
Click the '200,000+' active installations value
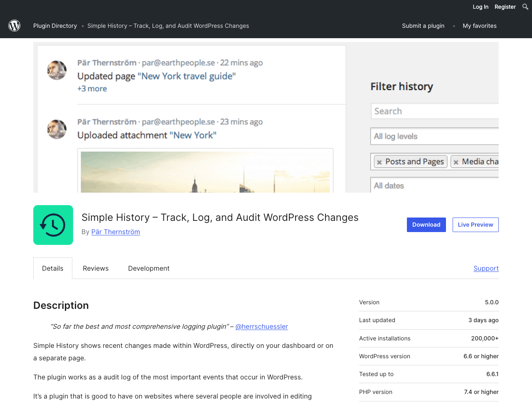coord(485,338)
